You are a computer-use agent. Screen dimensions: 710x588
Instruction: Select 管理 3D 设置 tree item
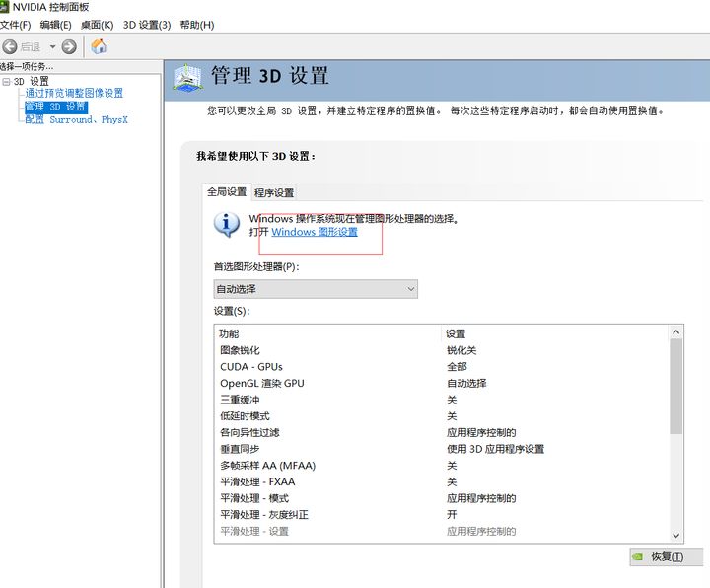point(55,107)
